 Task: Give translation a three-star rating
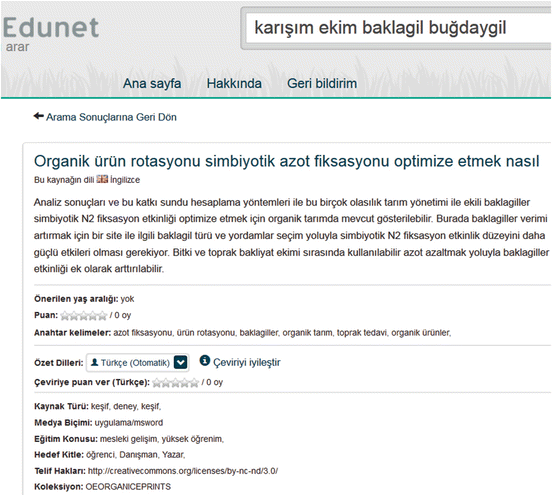pos(175,383)
